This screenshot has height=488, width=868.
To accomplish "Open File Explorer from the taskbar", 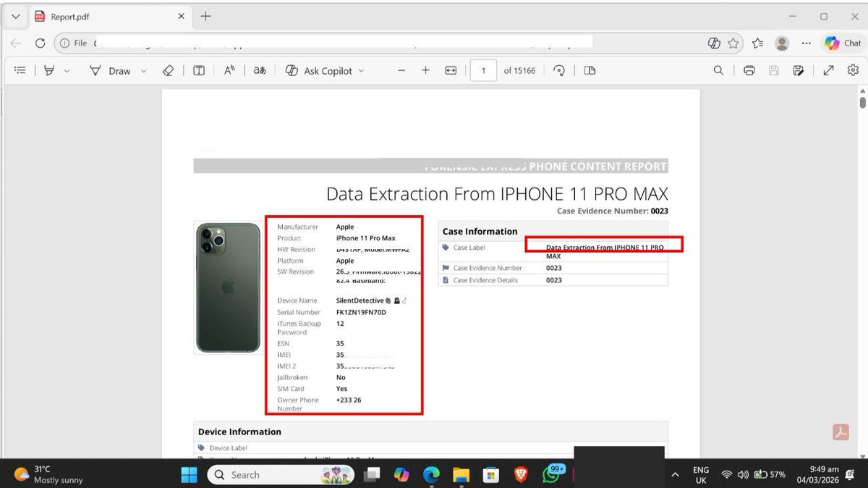I will coord(461,474).
